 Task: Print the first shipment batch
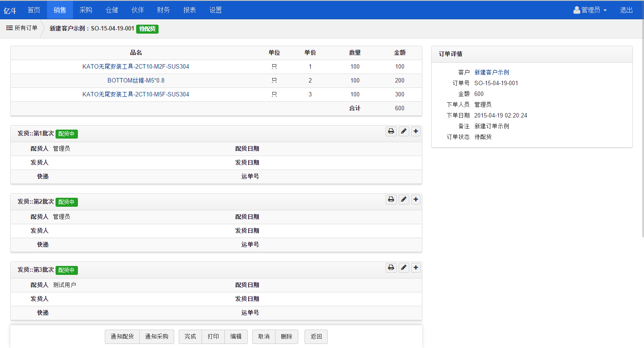(391, 131)
